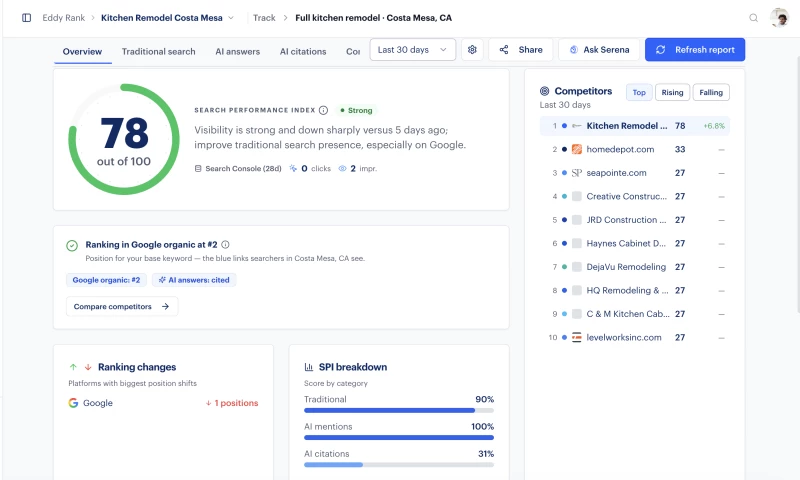
Task: Click the levelworksinc.com logo icon
Action: [x=577, y=337]
